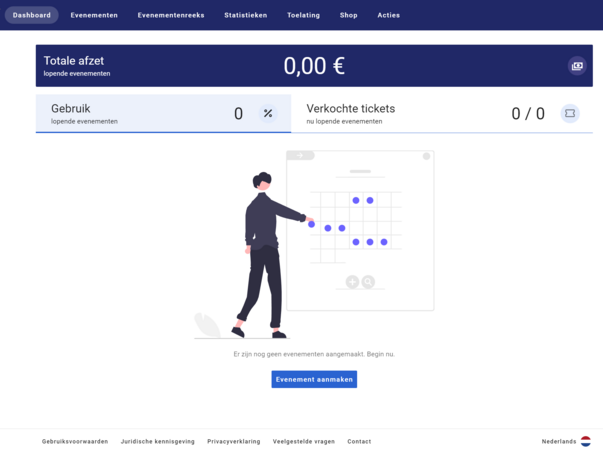Image resolution: width=603 pixels, height=452 pixels.
Task: Click the money icon in Totale afzet banner
Action: pyautogui.click(x=577, y=66)
